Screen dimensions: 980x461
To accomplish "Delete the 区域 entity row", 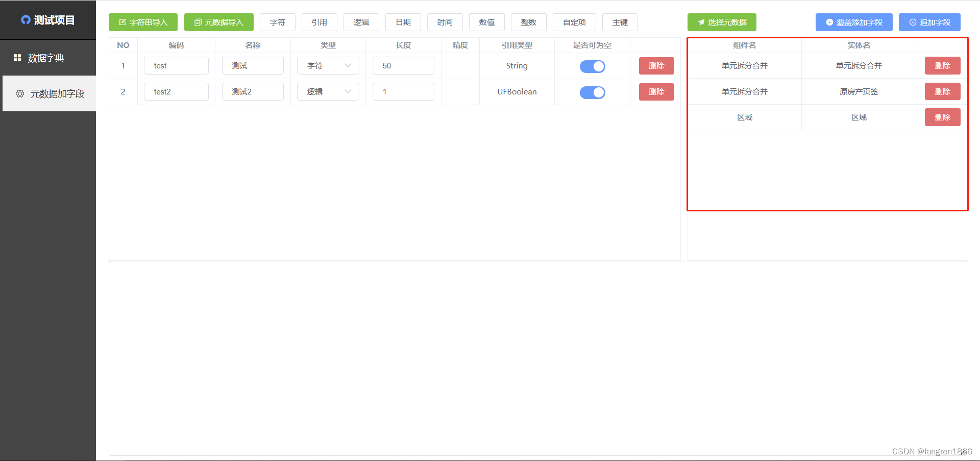I will point(942,117).
